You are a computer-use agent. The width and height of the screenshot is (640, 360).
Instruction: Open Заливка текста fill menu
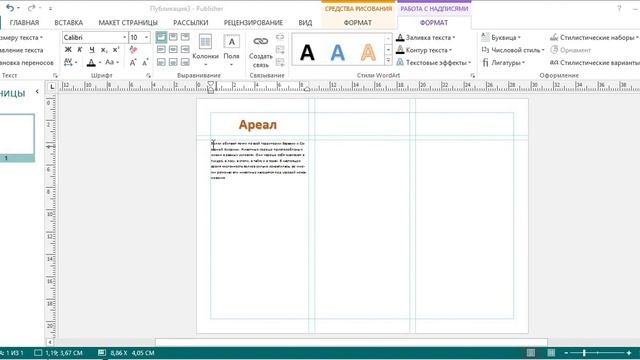coord(426,38)
